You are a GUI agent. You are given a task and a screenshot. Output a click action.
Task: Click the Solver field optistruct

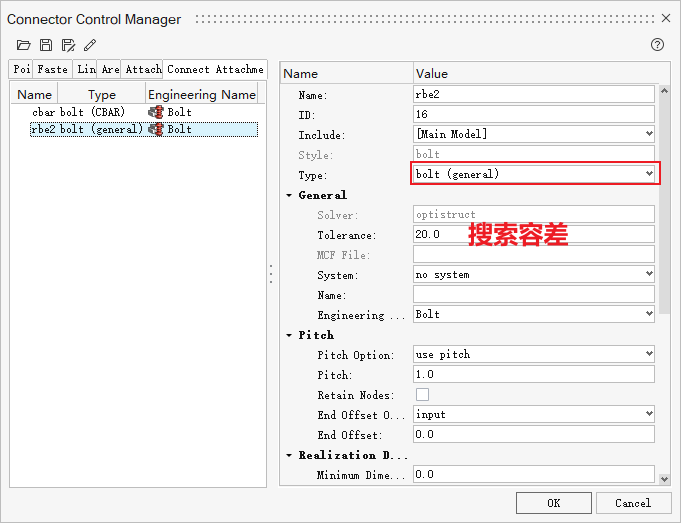[534, 215]
